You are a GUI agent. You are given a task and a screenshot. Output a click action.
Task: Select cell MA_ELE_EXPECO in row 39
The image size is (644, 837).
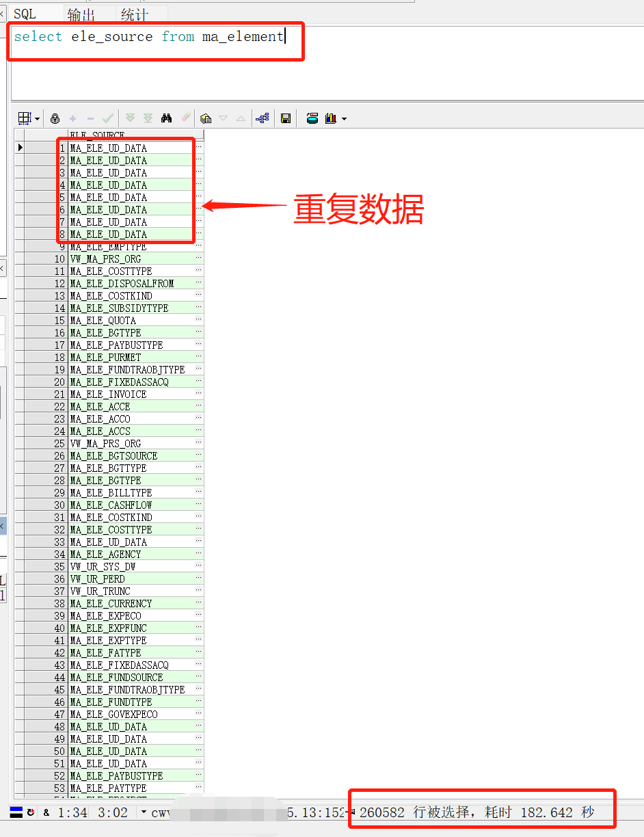coord(131,615)
